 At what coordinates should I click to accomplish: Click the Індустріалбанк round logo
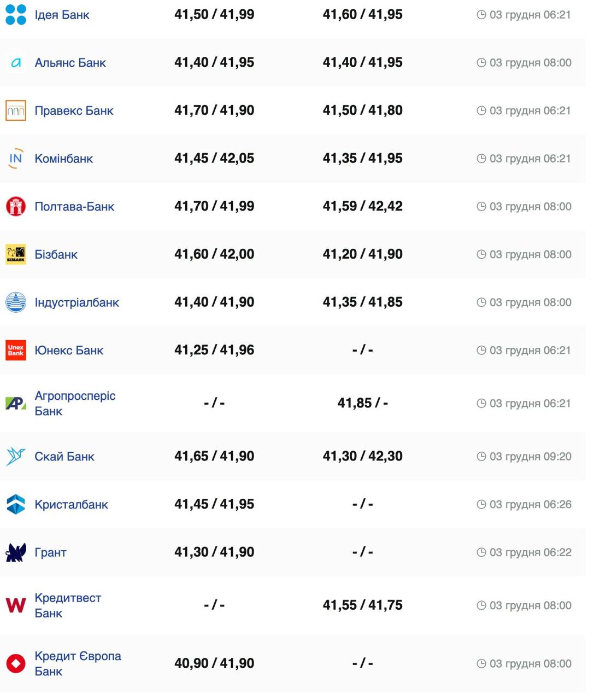pyautogui.click(x=16, y=302)
